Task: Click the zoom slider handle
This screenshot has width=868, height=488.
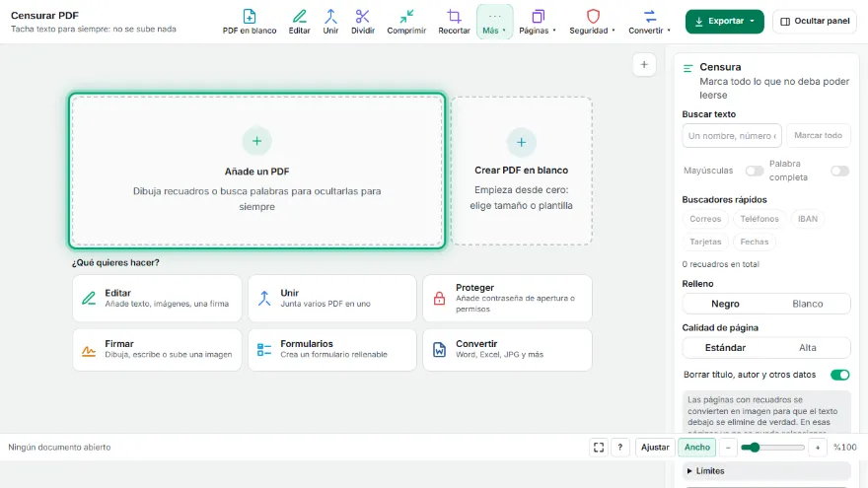Action: (754, 447)
